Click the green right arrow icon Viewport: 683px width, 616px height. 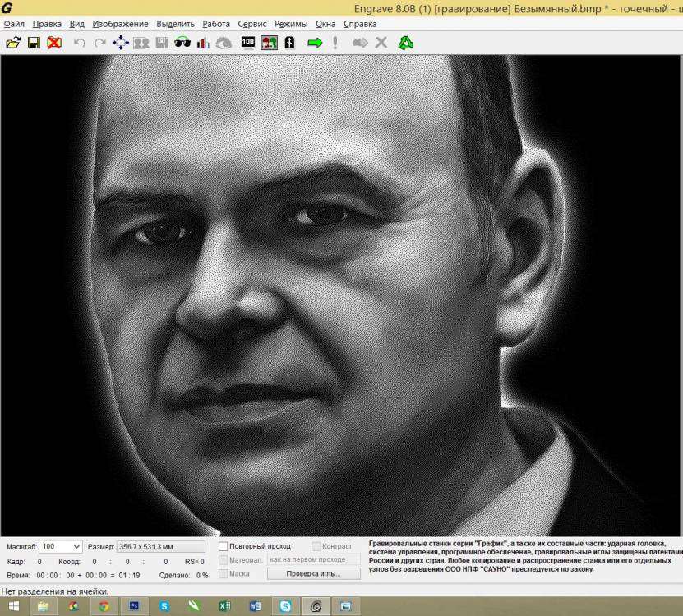coord(314,43)
